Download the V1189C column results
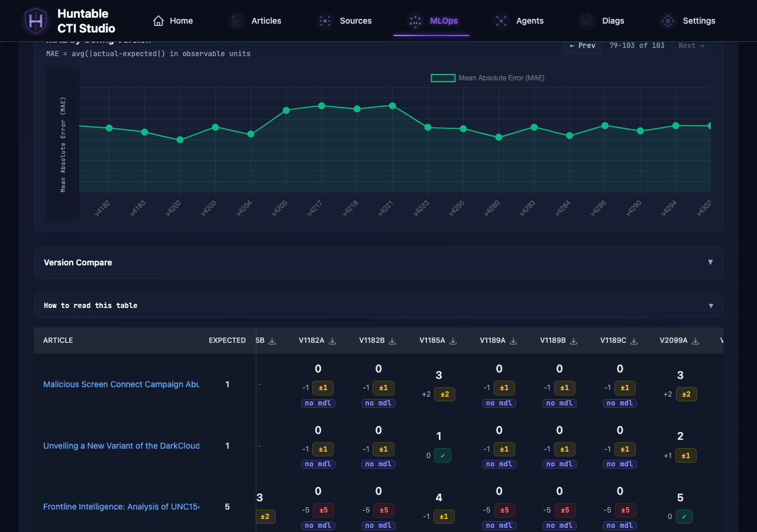This screenshot has width=757, height=532. click(634, 341)
